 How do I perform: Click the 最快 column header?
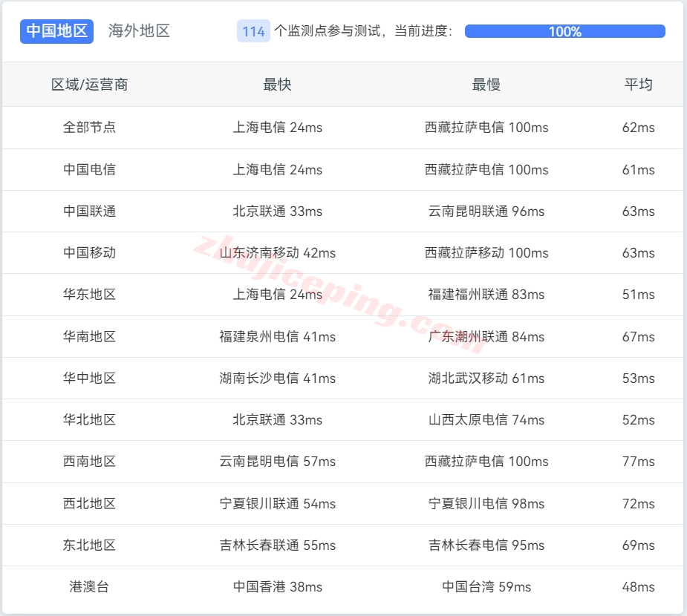[x=277, y=85]
